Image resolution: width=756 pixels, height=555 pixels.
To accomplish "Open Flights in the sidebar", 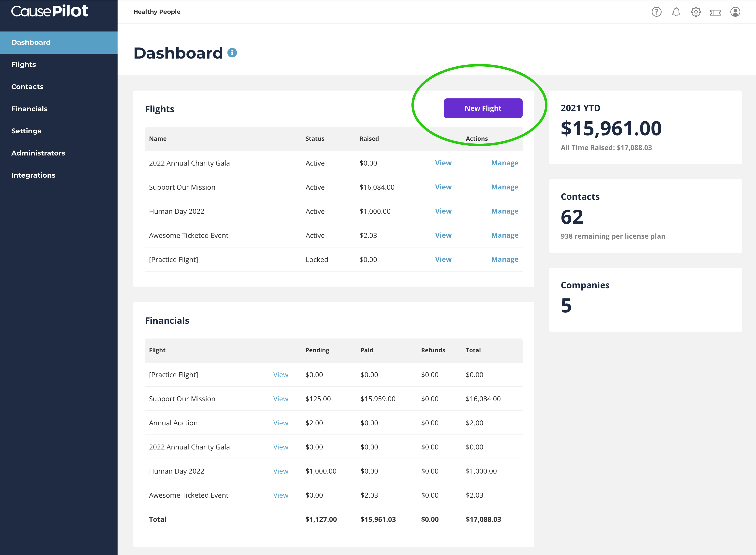I will coord(24,64).
